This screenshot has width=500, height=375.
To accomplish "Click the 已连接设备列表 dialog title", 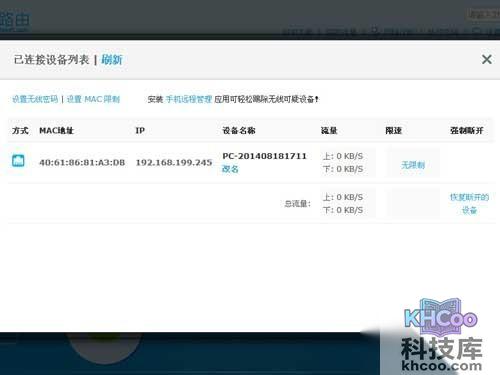I will (52, 60).
